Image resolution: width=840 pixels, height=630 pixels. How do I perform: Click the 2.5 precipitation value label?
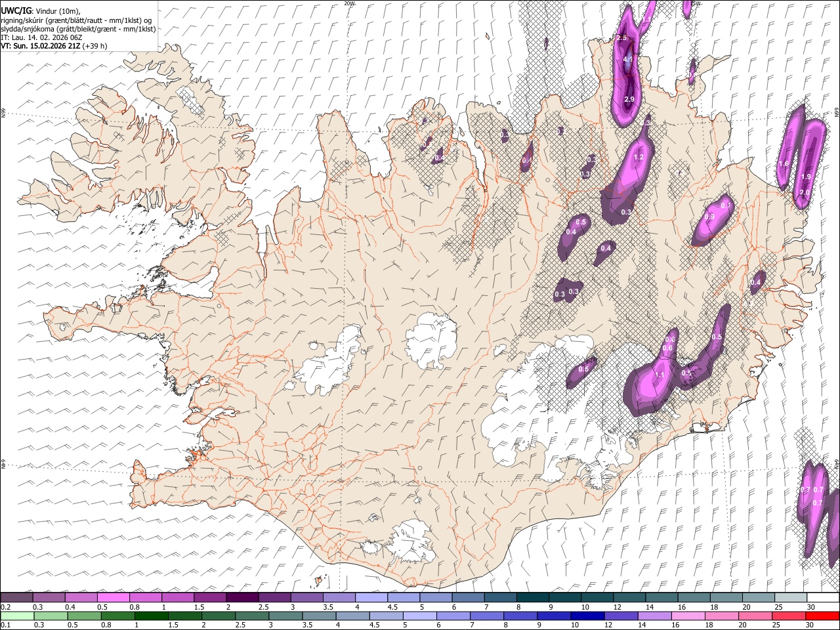tap(622, 38)
